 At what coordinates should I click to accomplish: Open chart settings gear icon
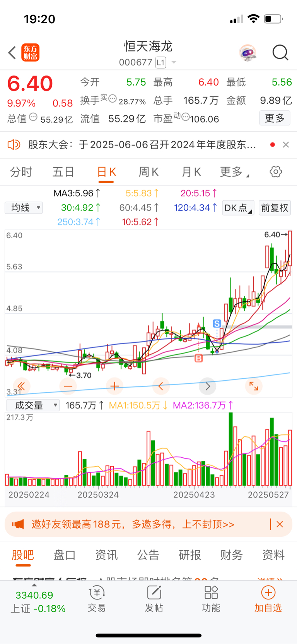pyautogui.click(x=276, y=172)
